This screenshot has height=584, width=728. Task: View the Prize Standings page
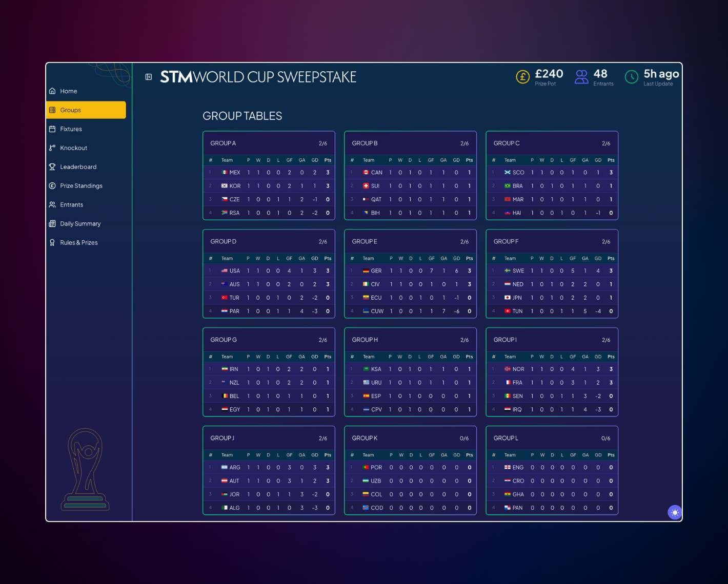click(x=86, y=186)
